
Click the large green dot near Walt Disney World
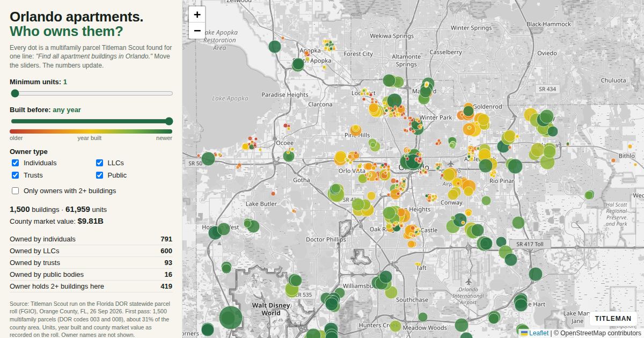click(231, 318)
